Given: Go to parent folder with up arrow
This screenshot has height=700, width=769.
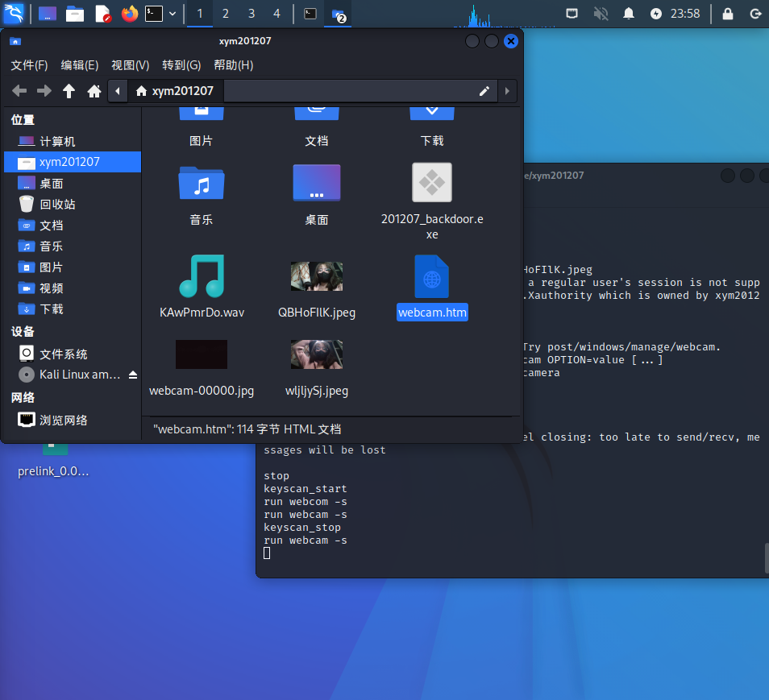Looking at the screenshot, I should 69,91.
